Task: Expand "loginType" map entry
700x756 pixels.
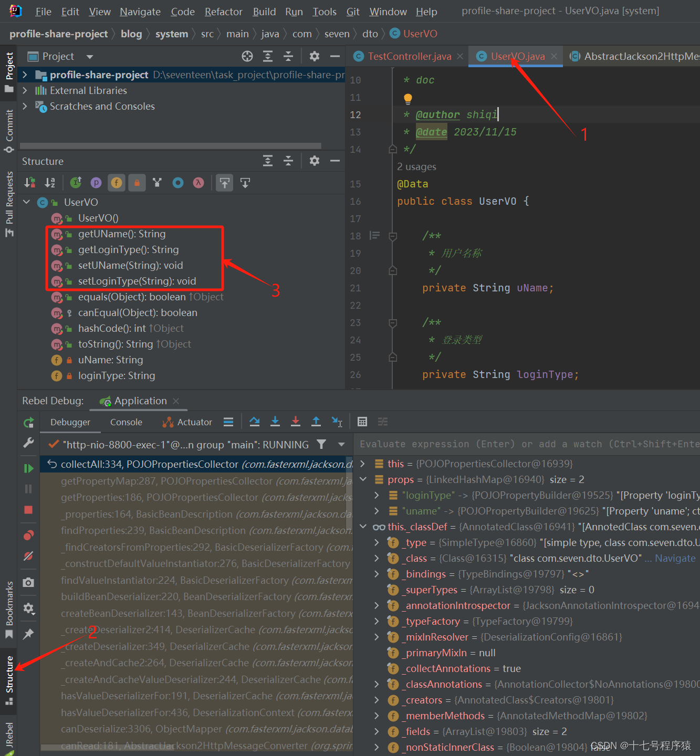Action: coord(377,495)
